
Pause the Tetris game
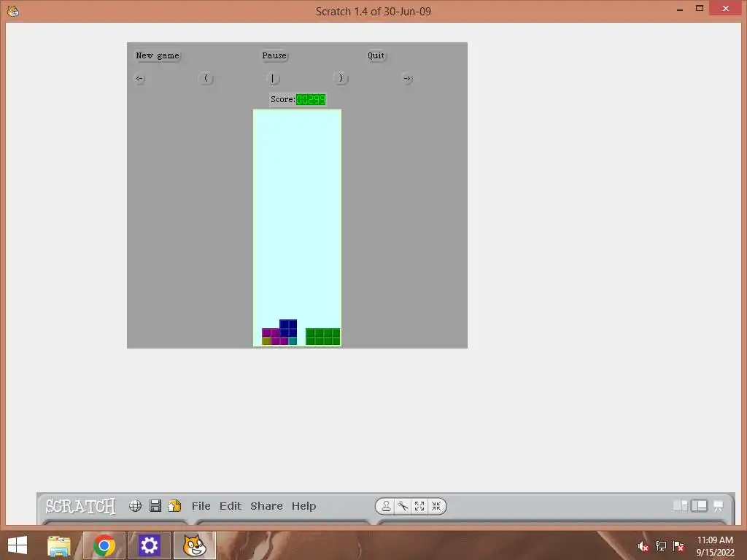[274, 55]
